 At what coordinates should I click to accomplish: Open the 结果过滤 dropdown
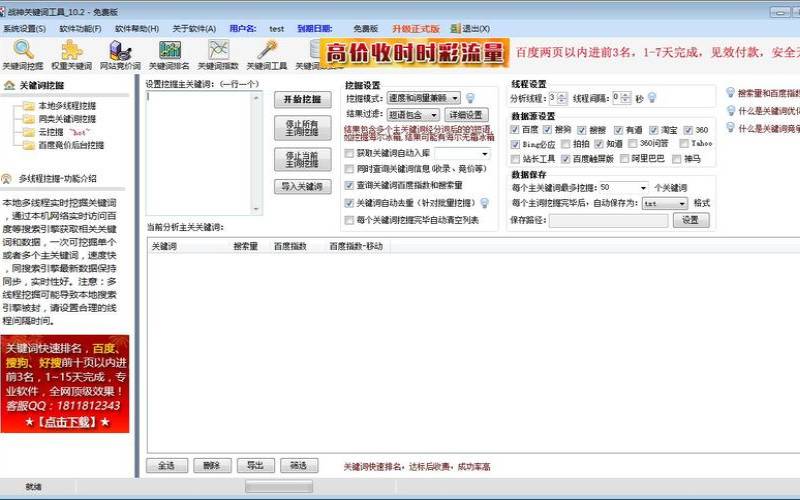[x=413, y=115]
